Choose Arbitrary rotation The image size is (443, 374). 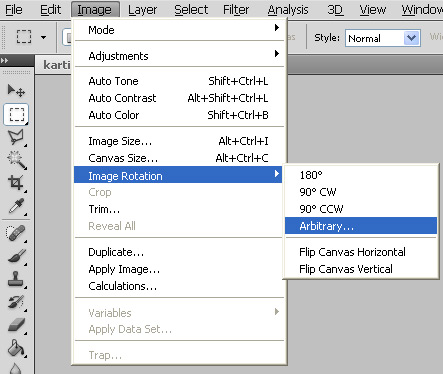(x=361, y=226)
